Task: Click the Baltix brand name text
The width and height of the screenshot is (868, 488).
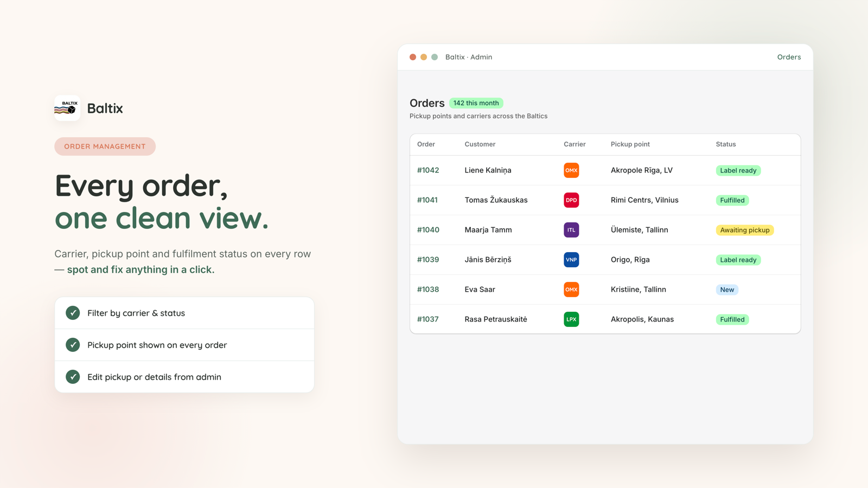Action: pyautogui.click(x=105, y=108)
